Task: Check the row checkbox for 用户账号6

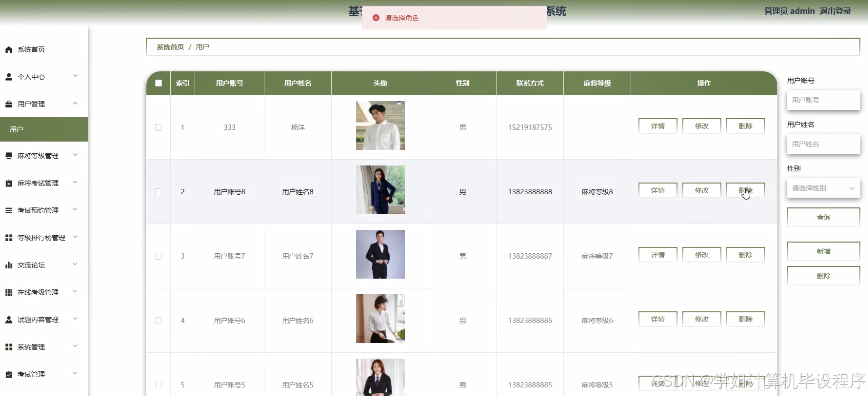Action: coord(158,321)
